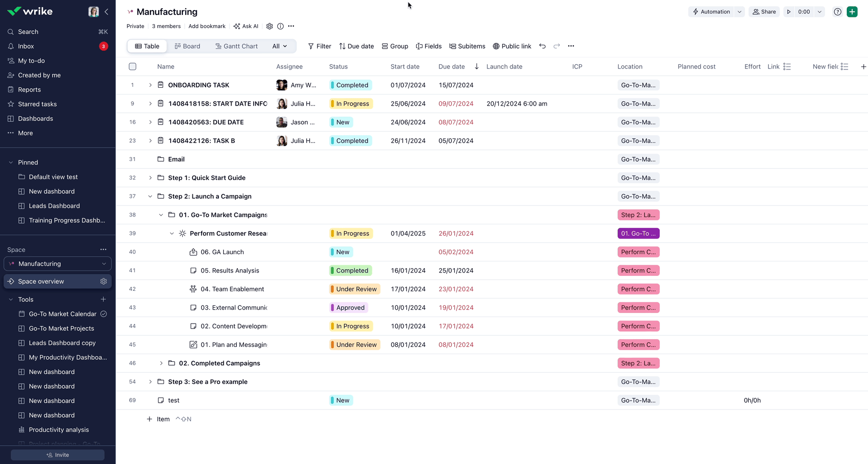Image resolution: width=868 pixels, height=464 pixels.
Task: Open the All tasks filter dropdown
Action: [280, 46]
